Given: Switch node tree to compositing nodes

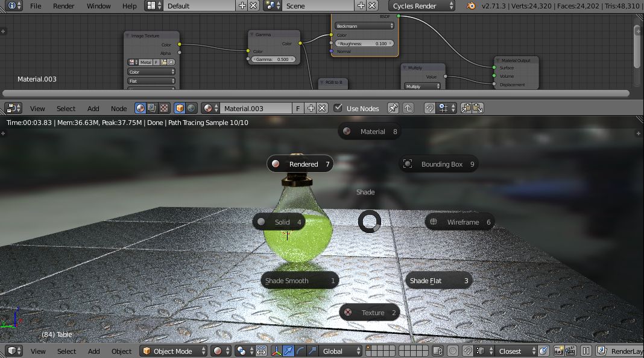Looking at the screenshot, I should (x=152, y=108).
